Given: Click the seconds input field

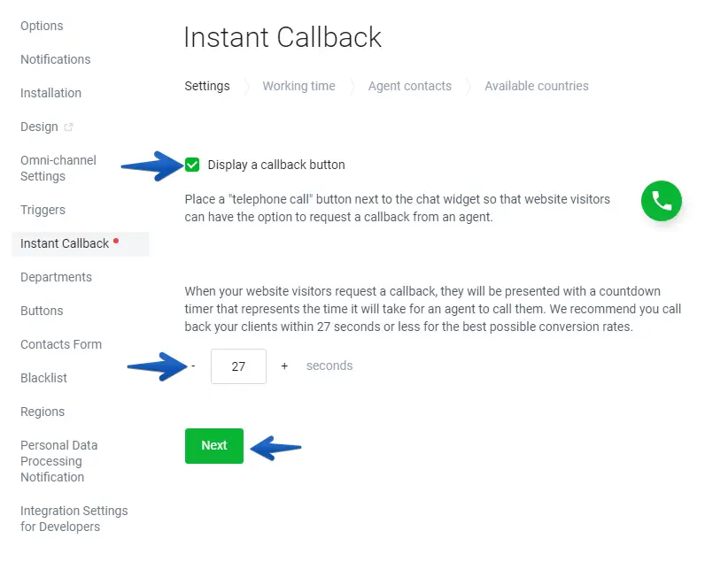Looking at the screenshot, I should 238,366.
